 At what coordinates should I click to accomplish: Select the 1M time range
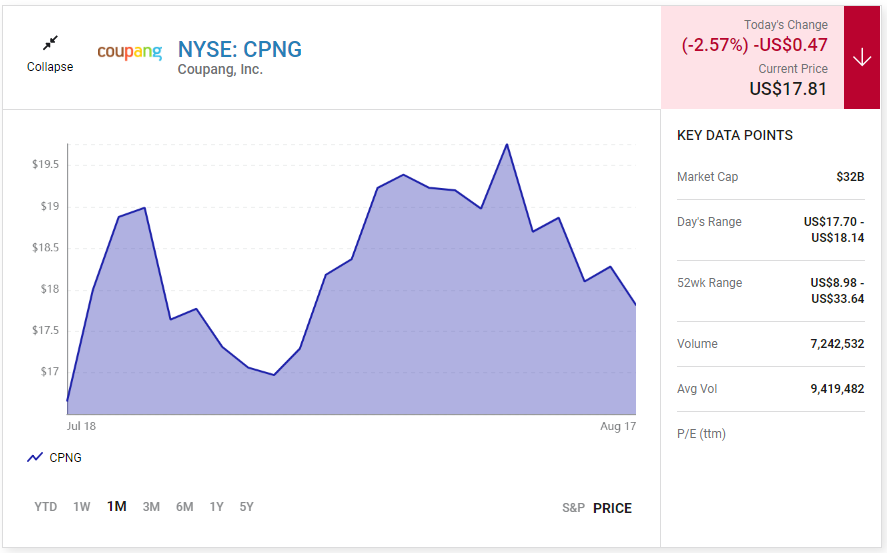[117, 507]
